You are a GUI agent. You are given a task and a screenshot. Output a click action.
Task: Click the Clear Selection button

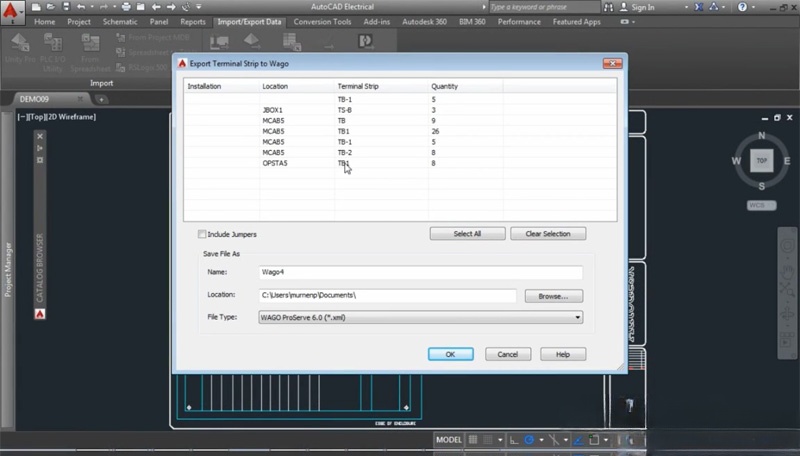[548, 234]
